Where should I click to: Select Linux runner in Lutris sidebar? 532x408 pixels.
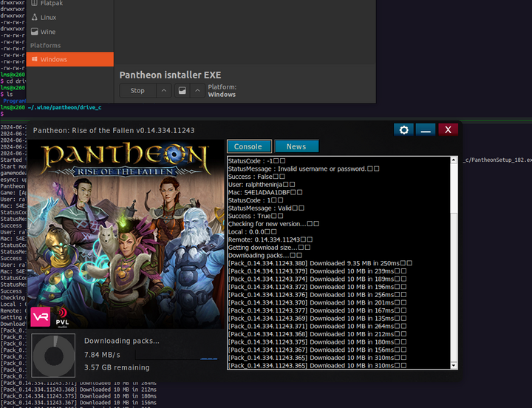pyautogui.click(x=70, y=18)
